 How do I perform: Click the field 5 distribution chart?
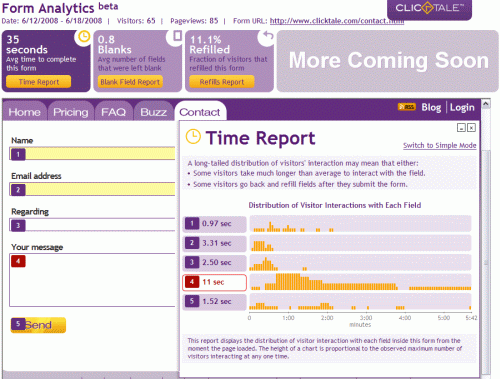pos(360,301)
